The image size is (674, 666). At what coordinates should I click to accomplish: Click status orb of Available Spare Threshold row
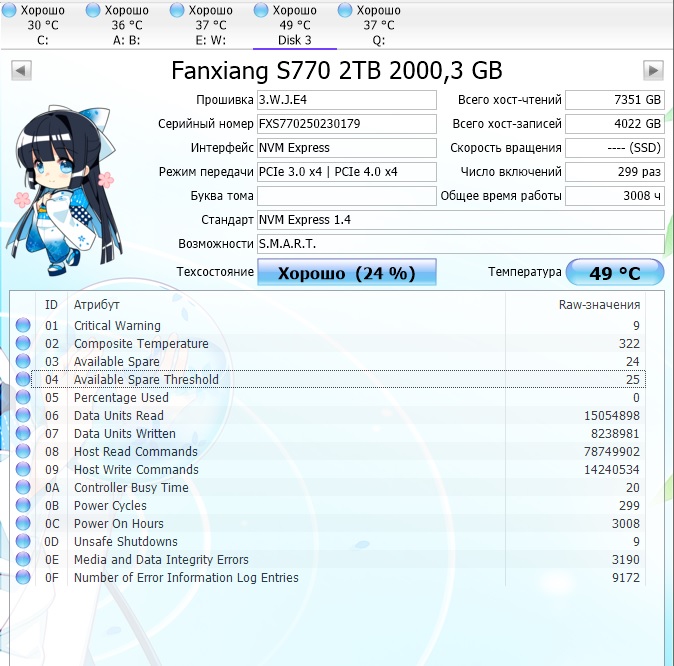(23, 379)
